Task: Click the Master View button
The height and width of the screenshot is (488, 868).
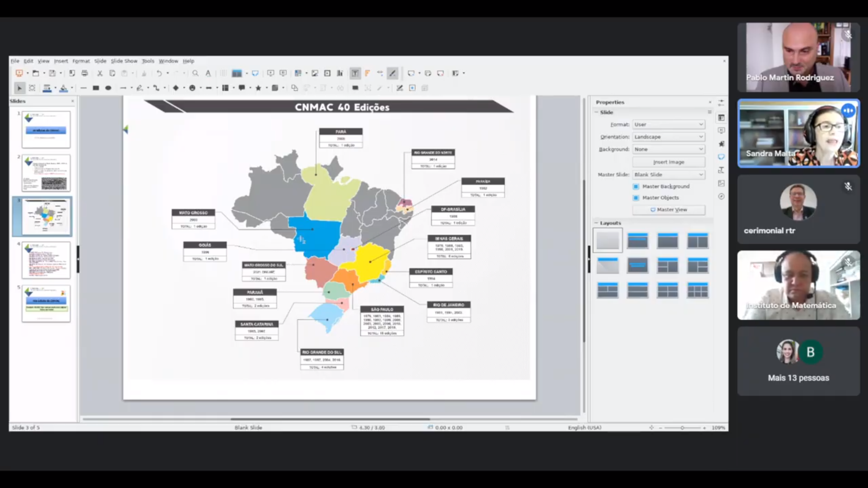Action: coord(668,210)
